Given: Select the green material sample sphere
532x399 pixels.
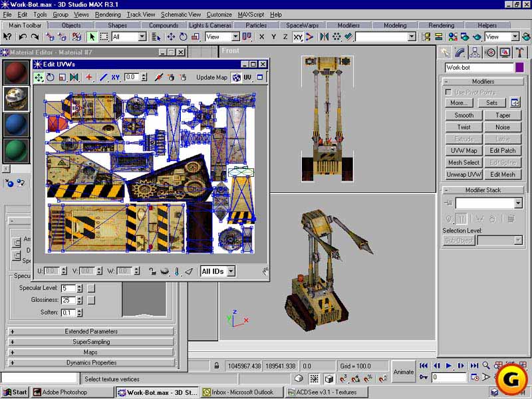Looking at the screenshot, I should pos(15,152).
